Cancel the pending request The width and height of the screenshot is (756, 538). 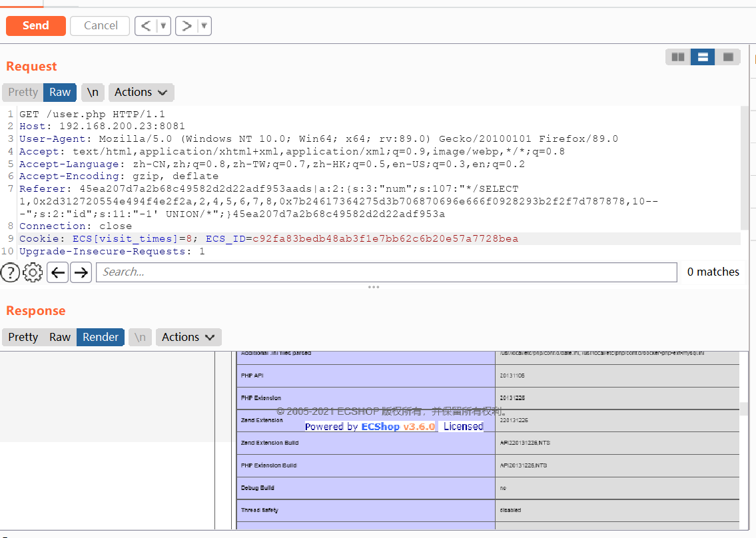tap(100, 25)
